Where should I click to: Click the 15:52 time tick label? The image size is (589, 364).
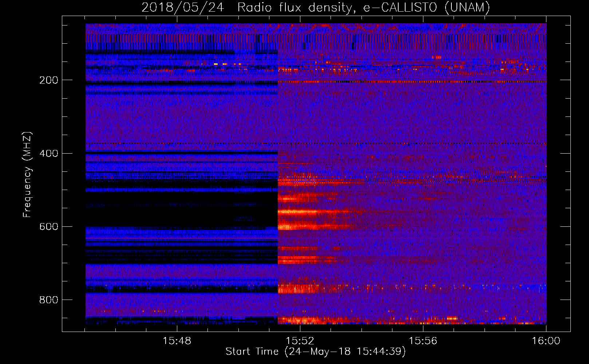[x=300, y=341]
